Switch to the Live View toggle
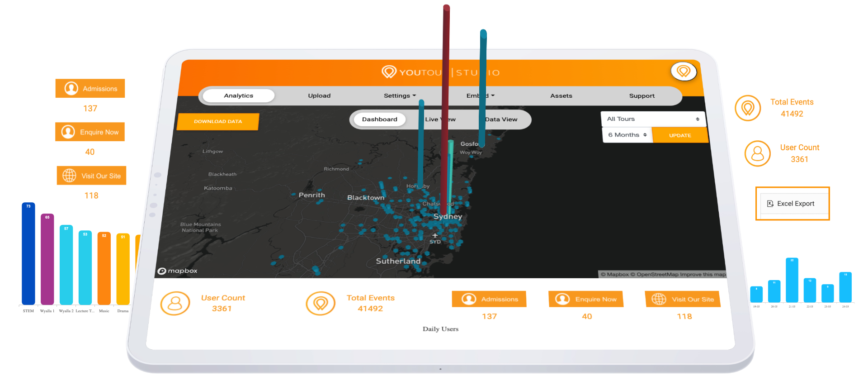The image size is (868, 381). (439, 119)
